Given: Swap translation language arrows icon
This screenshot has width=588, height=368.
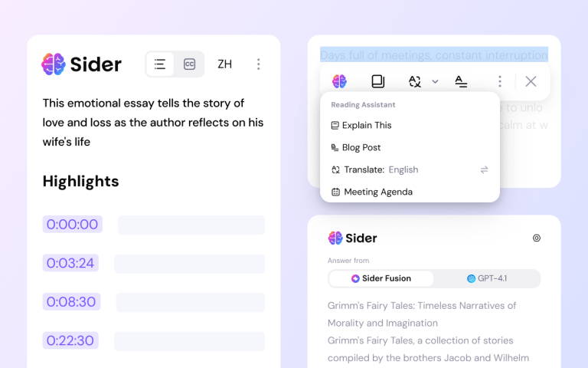Looking at the screenshot, I should tap(484, 170).
